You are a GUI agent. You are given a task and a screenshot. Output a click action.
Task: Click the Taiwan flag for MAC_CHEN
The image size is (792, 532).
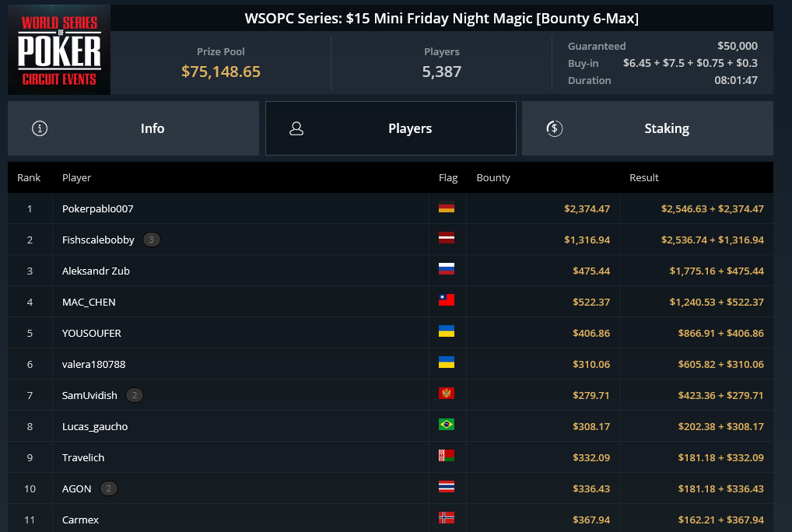[447, 300]
